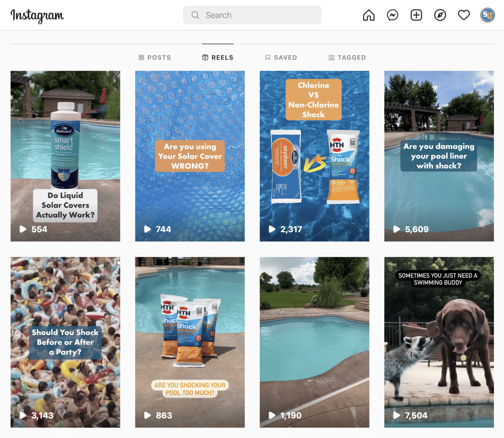Screen dimensions: 504x438
Task: Click the 5,609 view count
Action: click(x=417, y=229)
